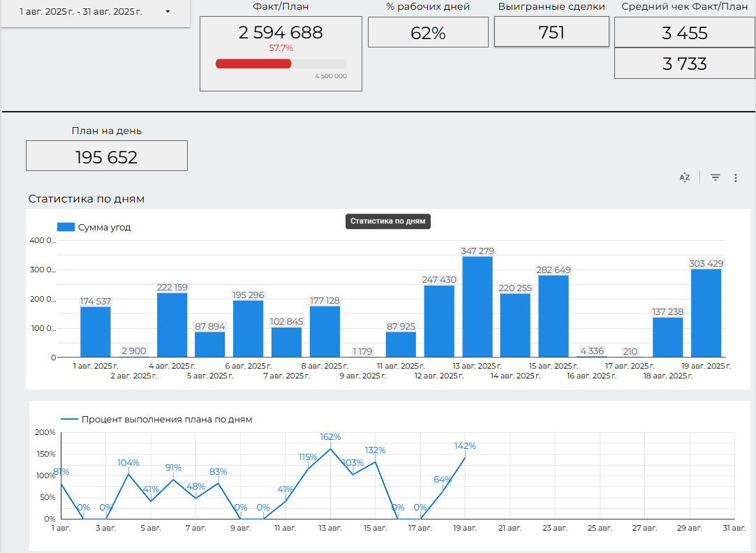Select the 'План на день' scorecard 195 652
The image size is (756, 553).
pyautogui.click(x=107, y=156)
